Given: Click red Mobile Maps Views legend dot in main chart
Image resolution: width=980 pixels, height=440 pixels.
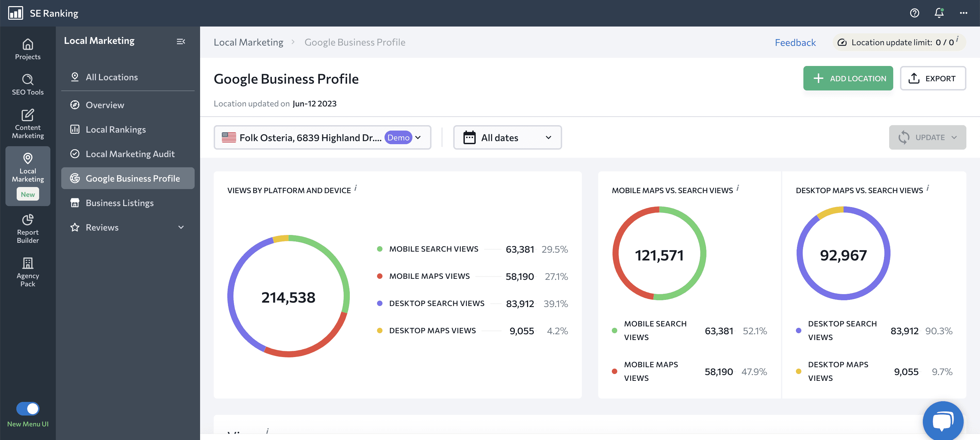Looking at the screenshot, I should coord(380,276).
